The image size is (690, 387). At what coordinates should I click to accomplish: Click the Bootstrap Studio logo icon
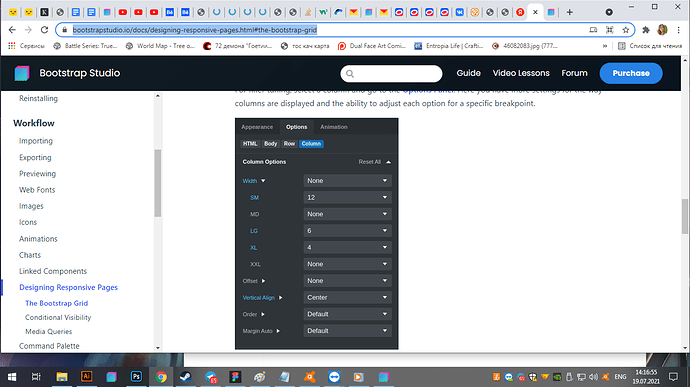(22, 73)
